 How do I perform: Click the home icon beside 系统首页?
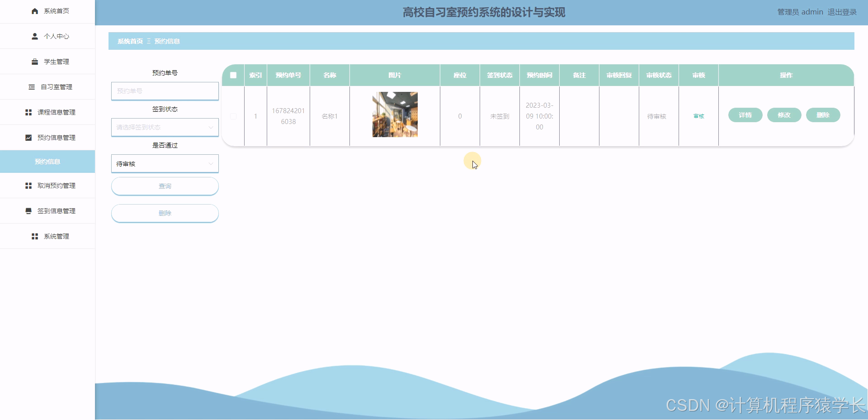pyautogui.click(x=35, y=11)
